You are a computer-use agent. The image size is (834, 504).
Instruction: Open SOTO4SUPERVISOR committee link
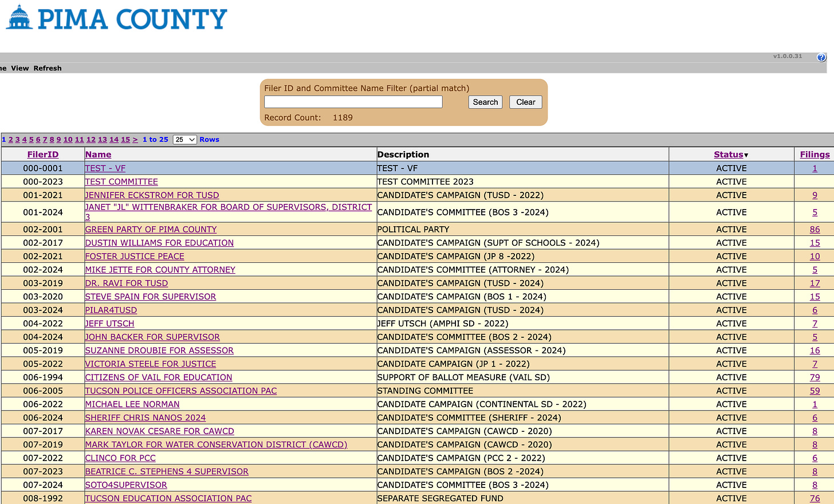[x=126, y=485]
